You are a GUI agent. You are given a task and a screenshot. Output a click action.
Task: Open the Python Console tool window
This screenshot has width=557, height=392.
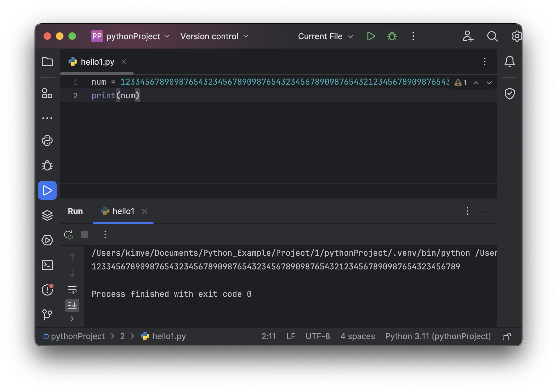click(47, 141)
